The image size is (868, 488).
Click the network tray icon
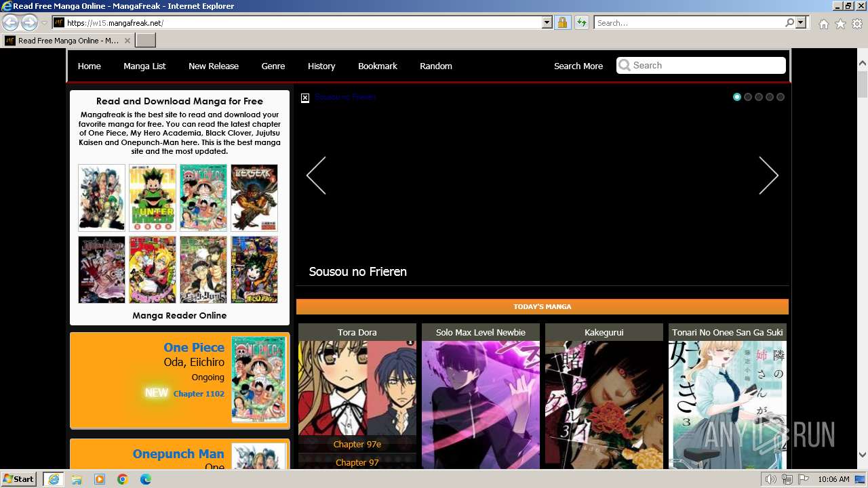tap(787, 479)
